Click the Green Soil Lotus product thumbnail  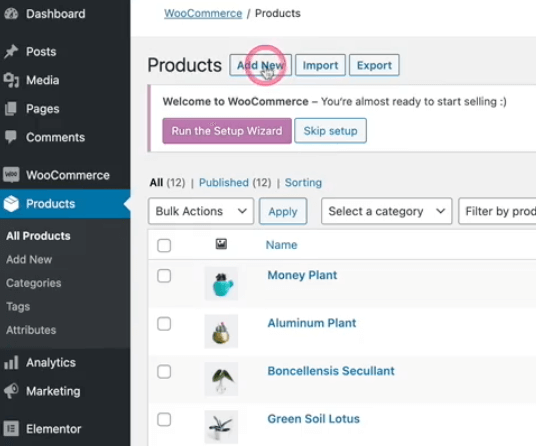221,427
